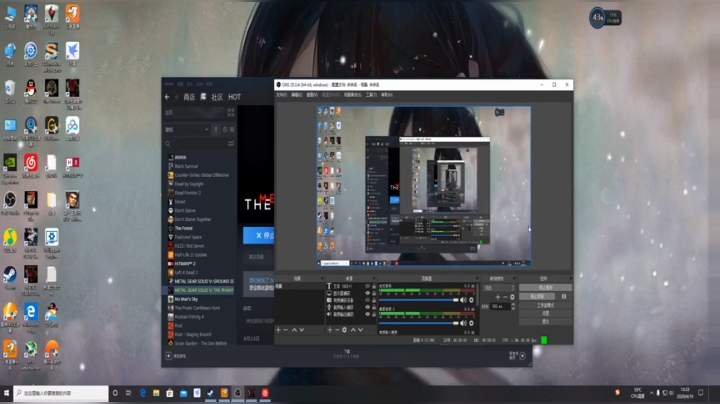Toggle visibility of Text (GDI+) source
The image size is (720, 404).
tap(367, 286)
